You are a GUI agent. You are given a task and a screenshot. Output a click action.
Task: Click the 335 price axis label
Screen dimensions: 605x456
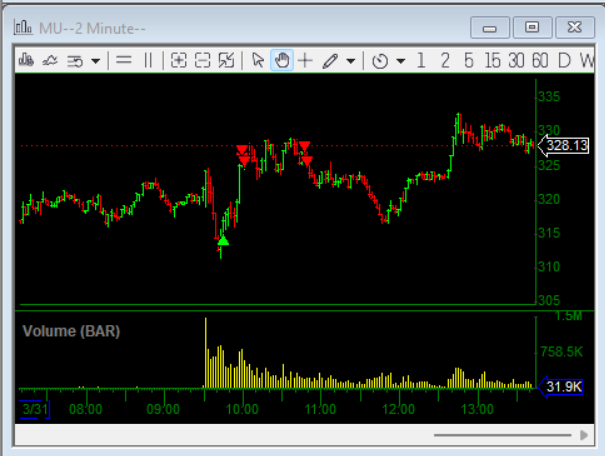coord(549,96)
